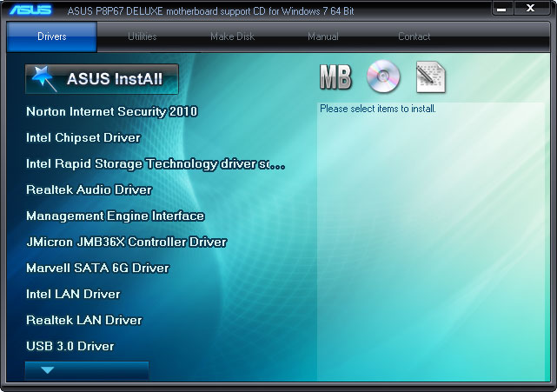Launch ASUS InstAll wizard button
Image resolution: width=557 pixels, height=392 pixels.
(x=102, y=79)
